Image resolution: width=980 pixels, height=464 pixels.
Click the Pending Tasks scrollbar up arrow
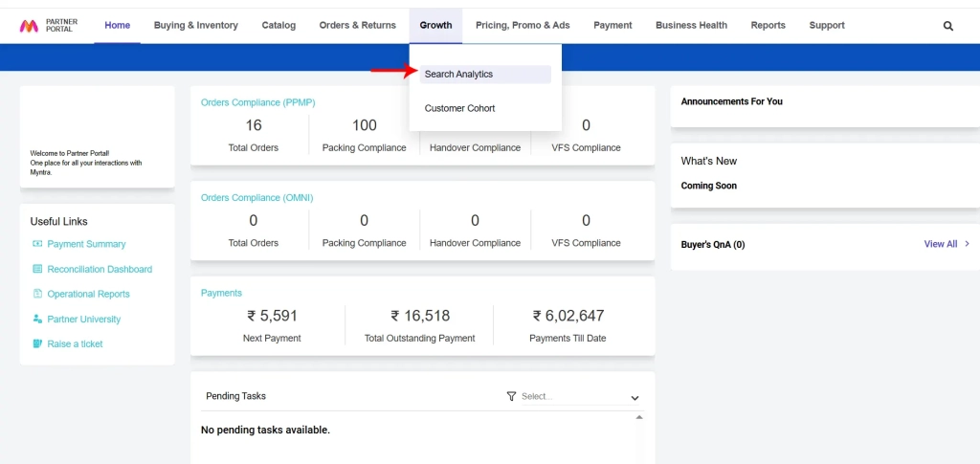640,417
